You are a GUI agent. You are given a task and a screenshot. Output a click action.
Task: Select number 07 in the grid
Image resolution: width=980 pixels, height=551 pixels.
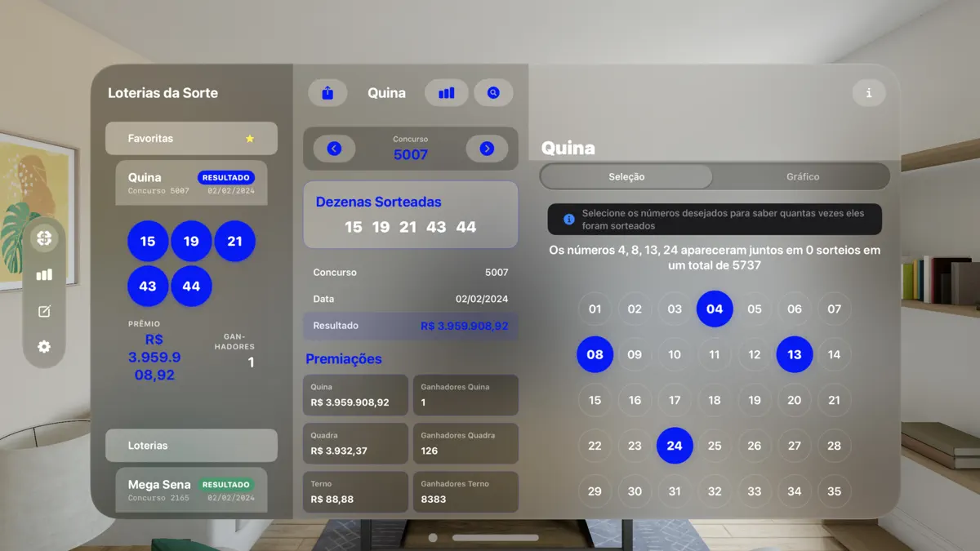tap(834, 309)
